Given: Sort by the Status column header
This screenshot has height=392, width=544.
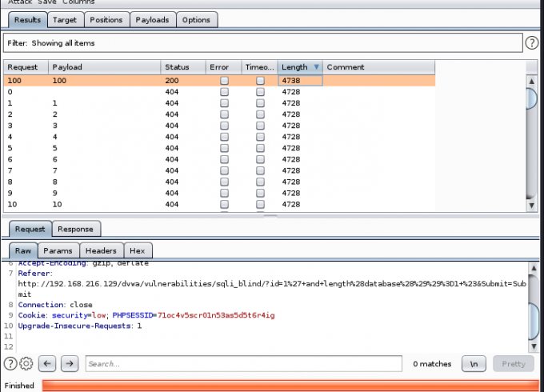Looking at the screenshot, I should point(183,67).
